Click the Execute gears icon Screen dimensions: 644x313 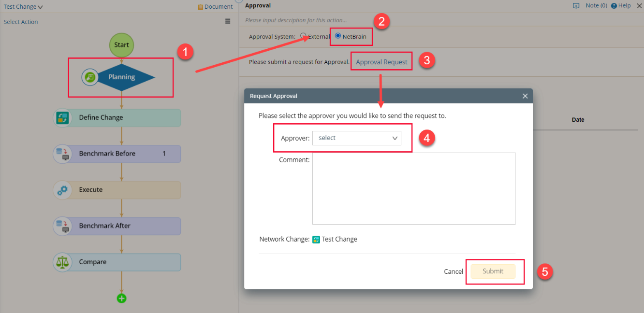pyautogui.click(x=62, y=190)
